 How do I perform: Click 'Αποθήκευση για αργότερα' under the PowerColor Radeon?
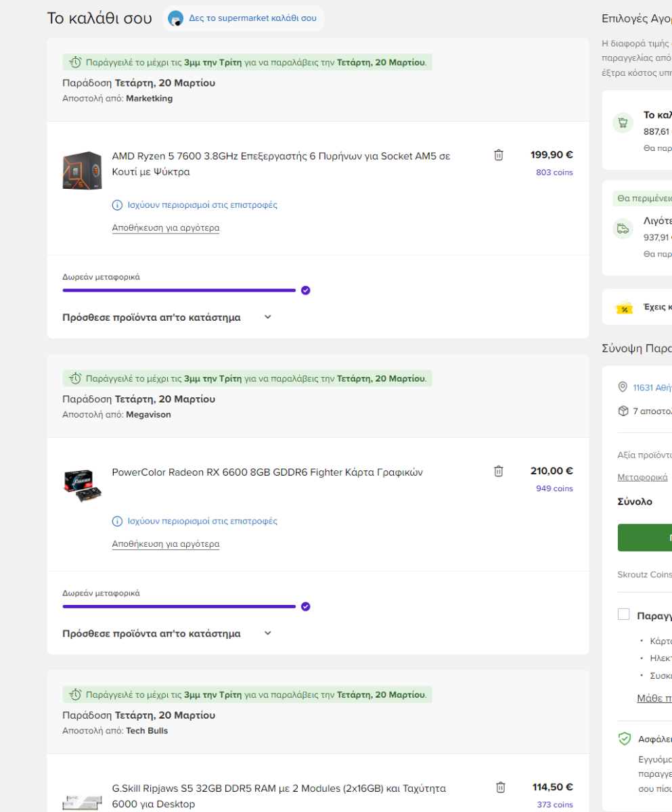(166, 544)
